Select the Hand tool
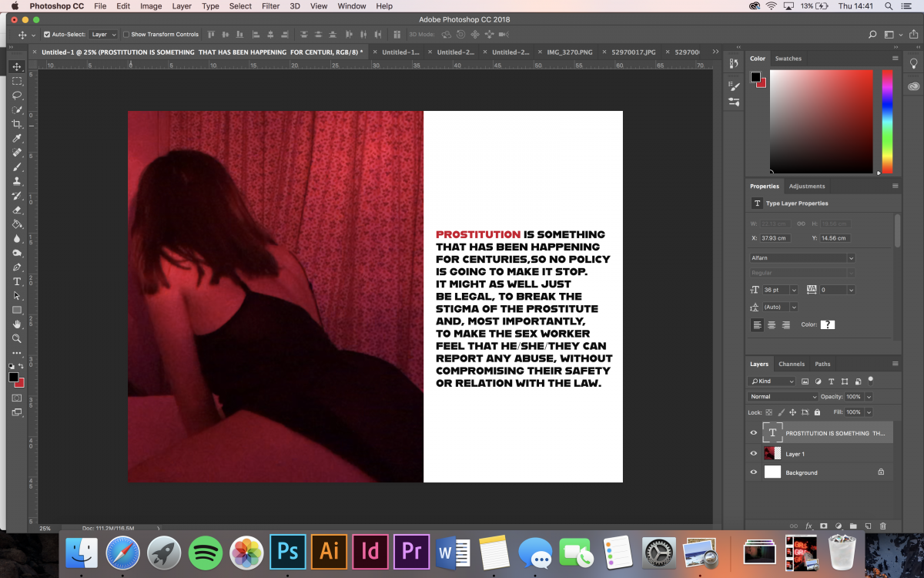The width and height of the screenshot is (924, 578). coord(17,324)
